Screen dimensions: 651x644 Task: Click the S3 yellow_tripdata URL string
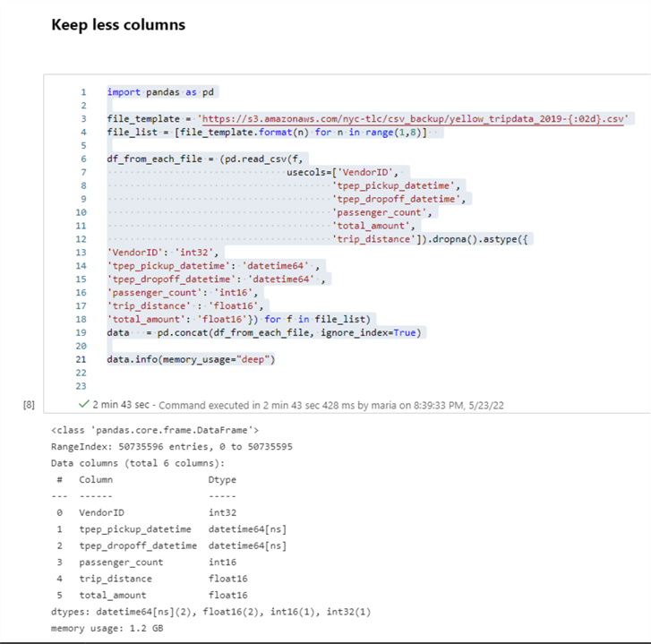413,119
